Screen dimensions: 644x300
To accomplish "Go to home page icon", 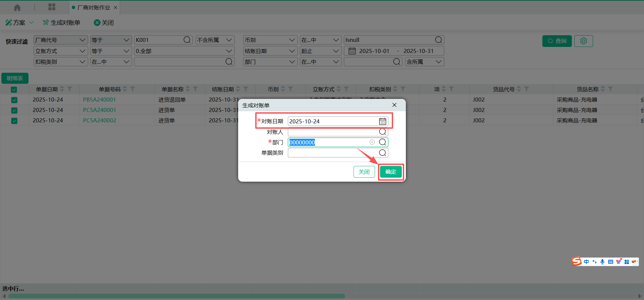I will pos(17,7).
